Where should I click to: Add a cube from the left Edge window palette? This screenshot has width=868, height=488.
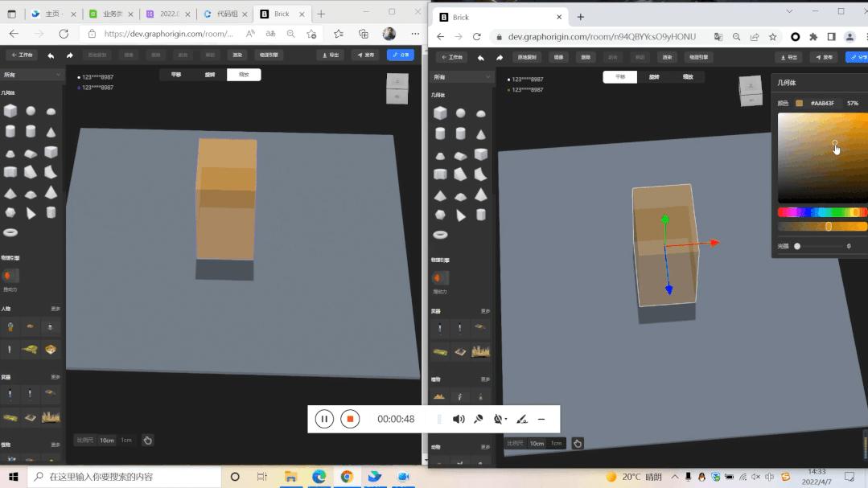point(10,111)
